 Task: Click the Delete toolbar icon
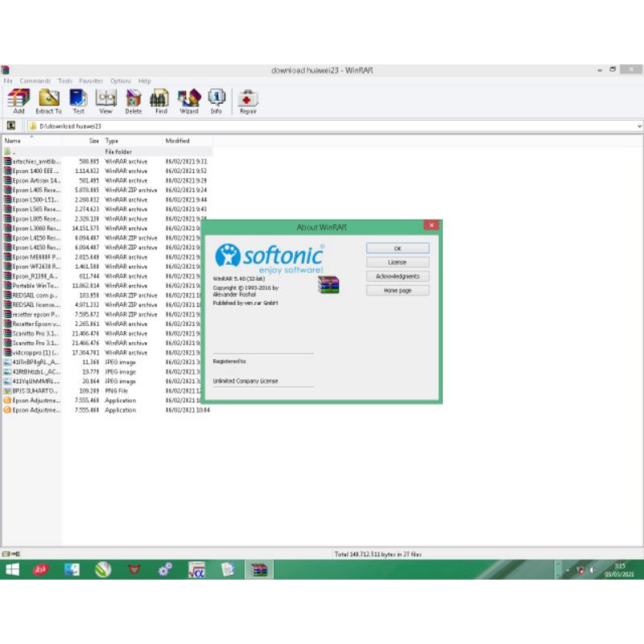pos(134,101)
